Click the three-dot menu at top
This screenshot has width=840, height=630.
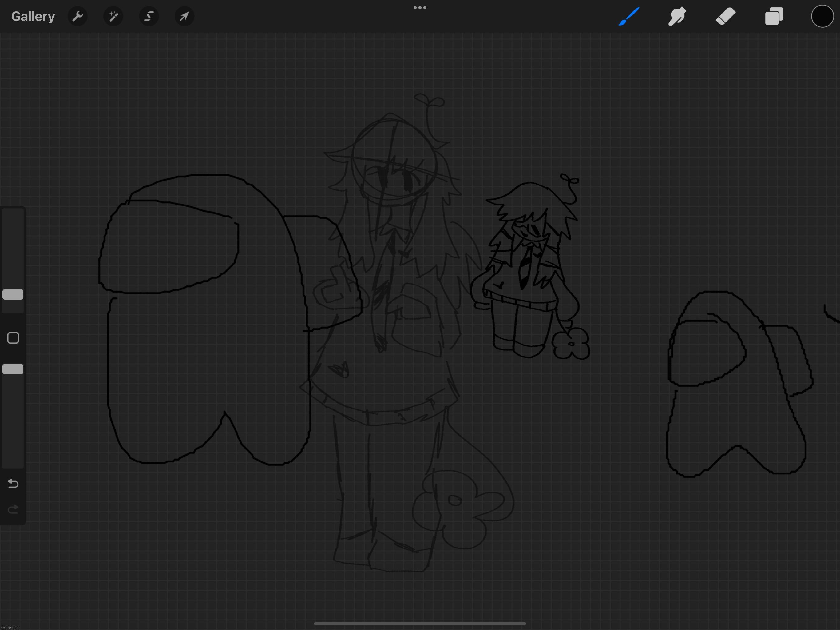[420, 8]
